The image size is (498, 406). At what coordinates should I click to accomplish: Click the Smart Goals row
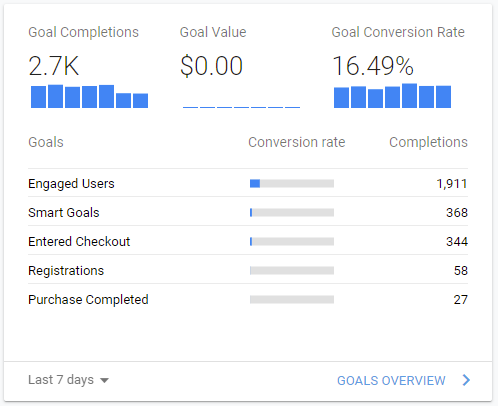click(x=248, y=212)
